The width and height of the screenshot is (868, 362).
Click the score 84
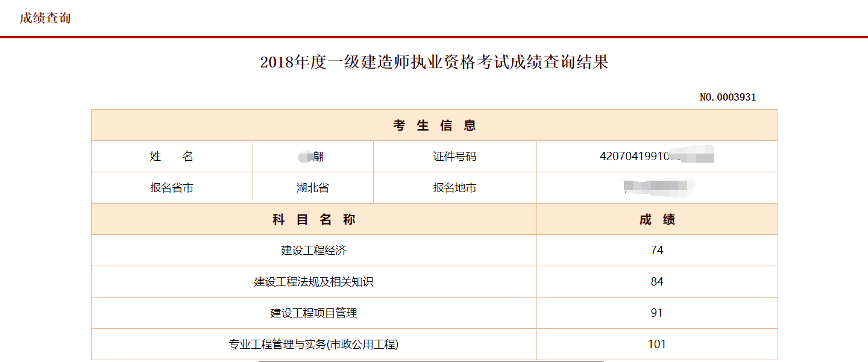(657, 282)
